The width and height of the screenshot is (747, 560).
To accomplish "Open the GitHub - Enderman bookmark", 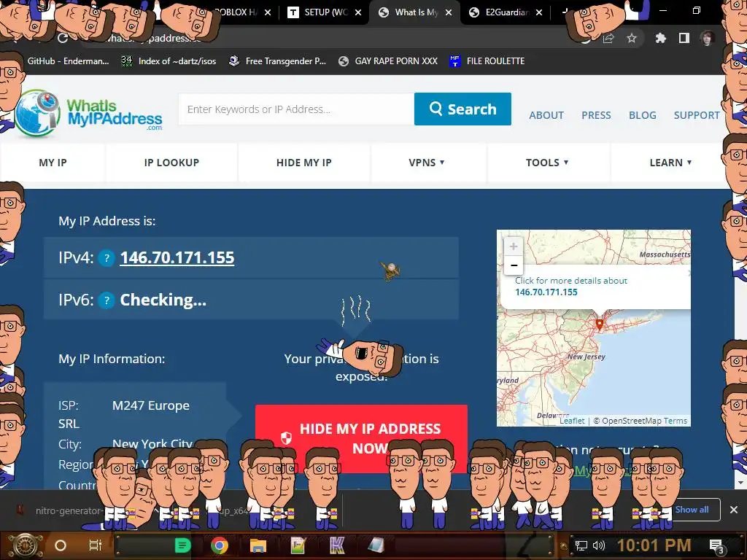I will 68,61.
